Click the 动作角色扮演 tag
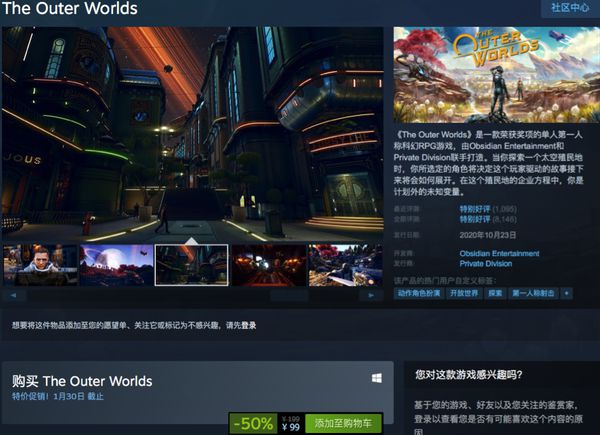 point(419,293)
